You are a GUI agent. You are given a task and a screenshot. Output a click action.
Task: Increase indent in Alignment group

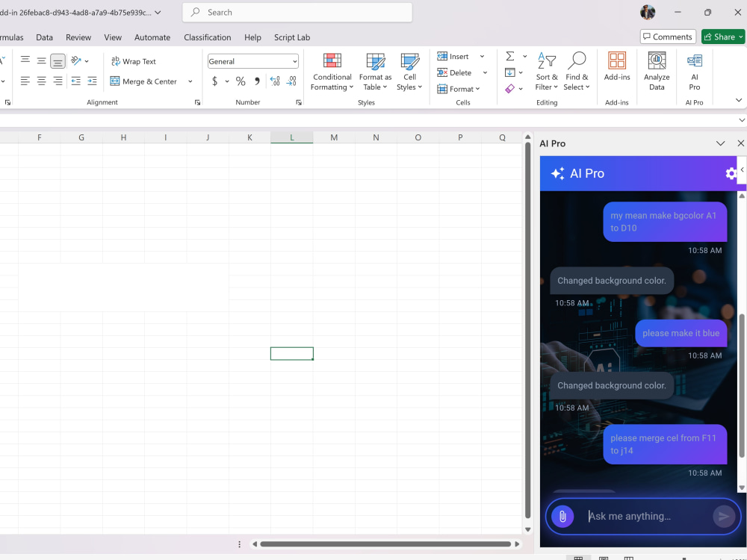pos(92,81)
